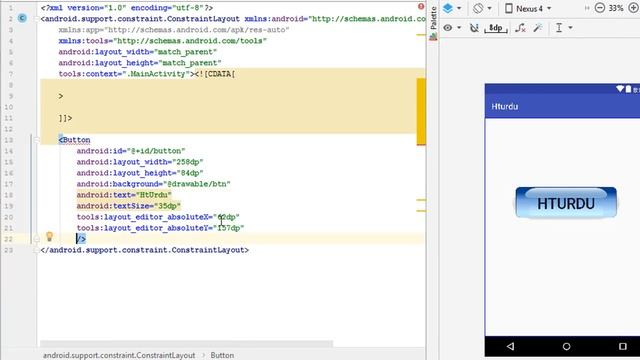The height and width of the screenshot is (360, 640).
Task: Click android:background="@drawable/btn" line
Action: (153, 184)
